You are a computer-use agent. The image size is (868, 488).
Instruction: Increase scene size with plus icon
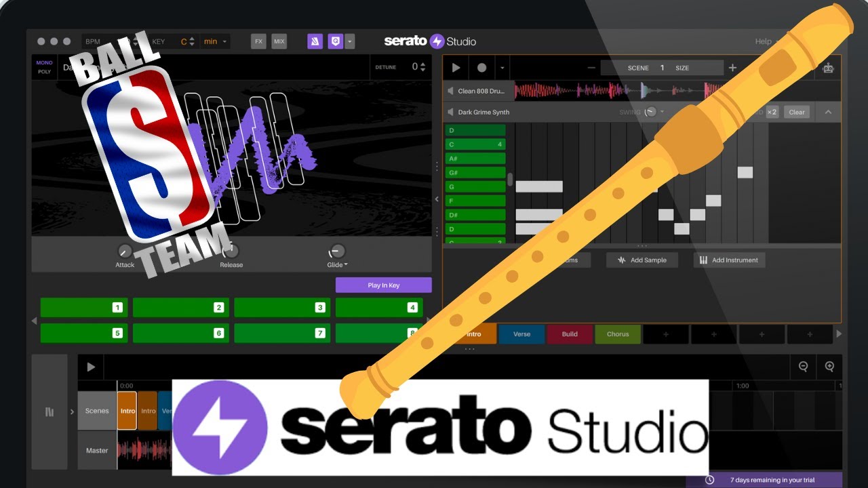(732, 68)
